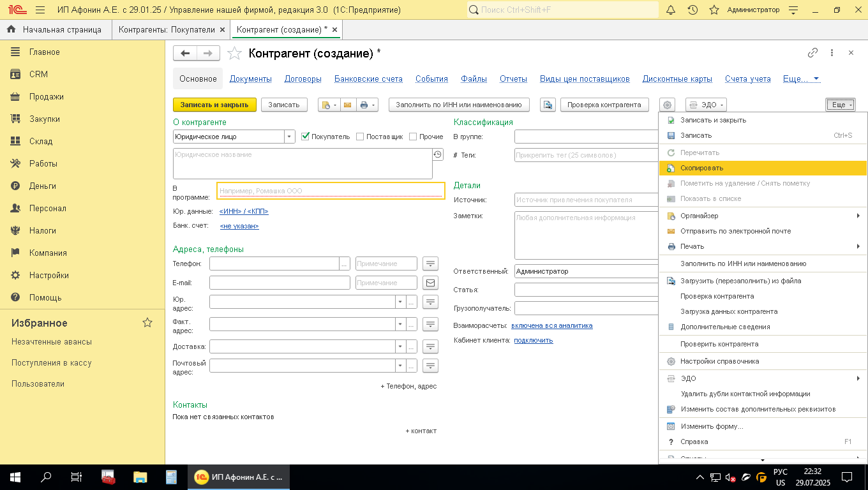
Task: Click the notifications bell icon
Action: click(671, 10)
